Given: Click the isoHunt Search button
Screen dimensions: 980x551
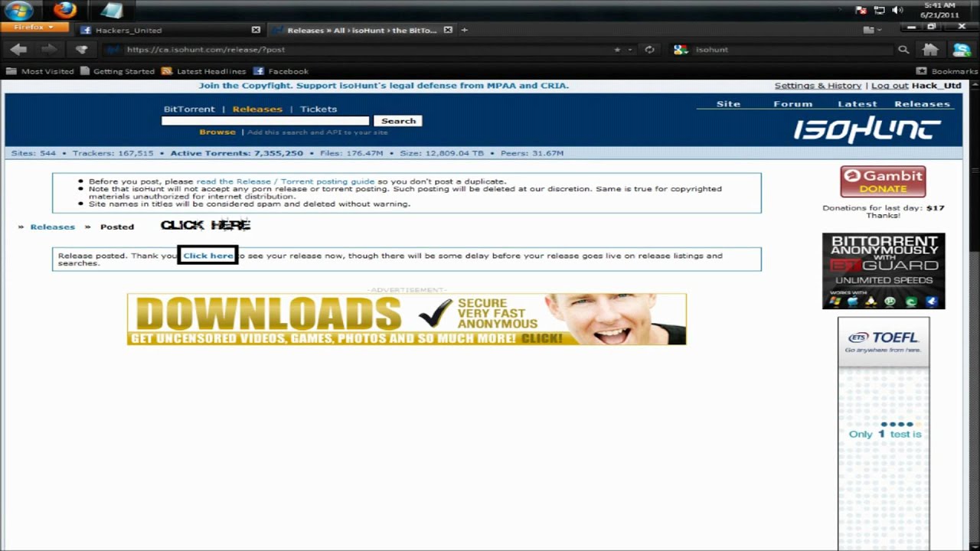Looking at the screenshot, I should coord(398,121).
